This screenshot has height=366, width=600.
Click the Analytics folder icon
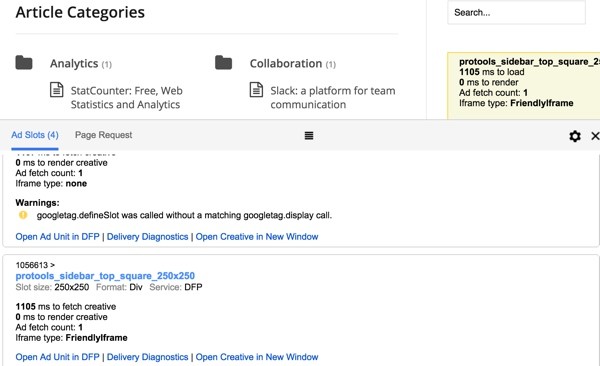tap(24, 63)
